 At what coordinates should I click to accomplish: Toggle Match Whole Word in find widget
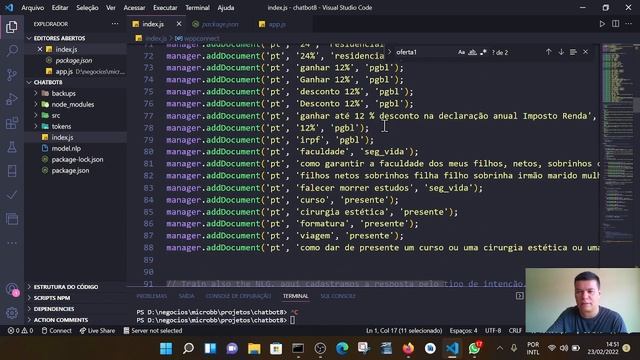(x=472, y=52)
